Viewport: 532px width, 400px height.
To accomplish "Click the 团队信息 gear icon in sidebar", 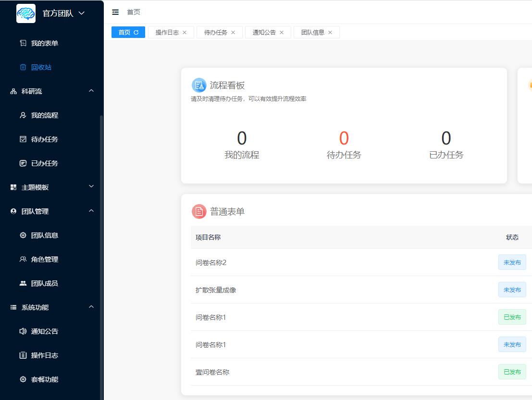I will click(23, 235).
